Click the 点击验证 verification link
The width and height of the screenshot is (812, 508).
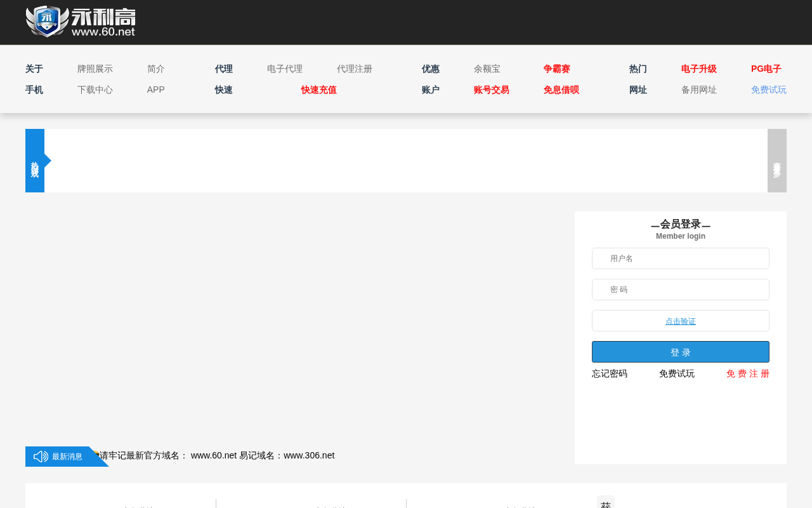point(681,321)
